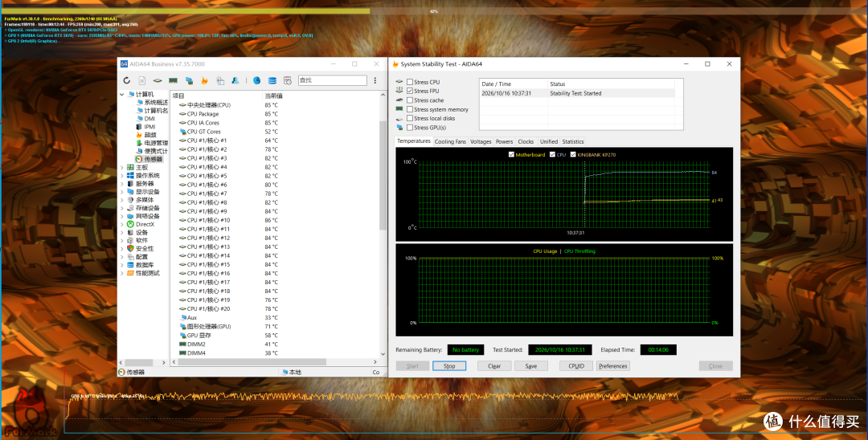Screen dimensions: 868x440
Task: Click the blue globe icon in AIDA64 toolbar
Action: [257, 81]
